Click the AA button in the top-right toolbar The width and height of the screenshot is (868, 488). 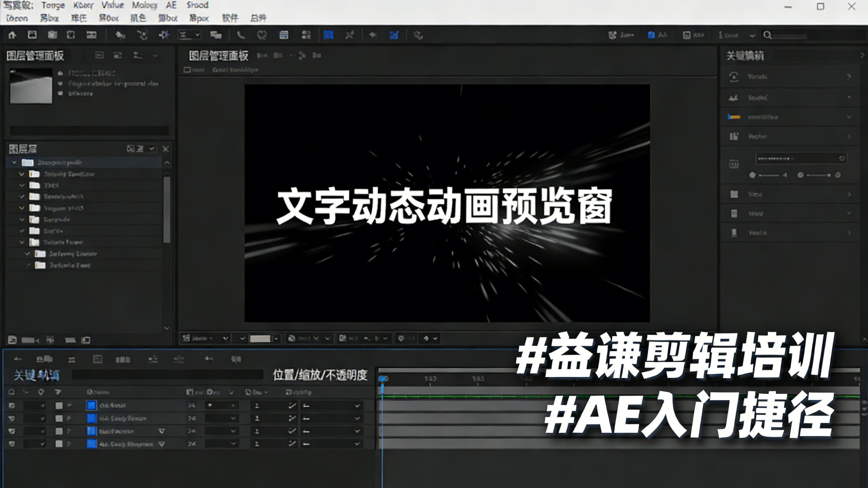pyautogui.click(x=658, y=35)
